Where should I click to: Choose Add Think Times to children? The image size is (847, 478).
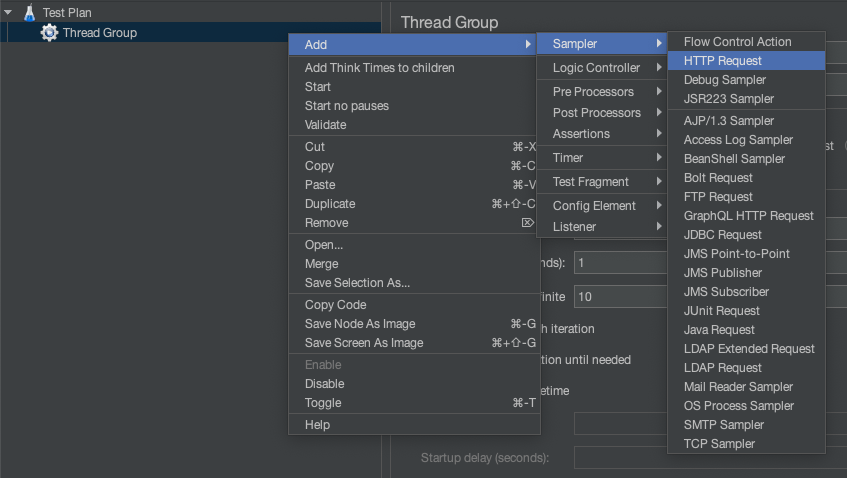coord(414,68)
